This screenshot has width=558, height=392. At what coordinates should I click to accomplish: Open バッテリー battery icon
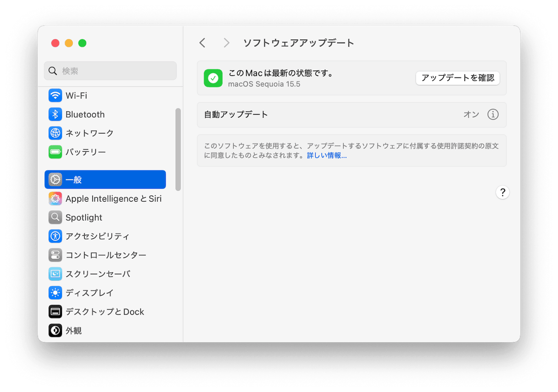pos(56,152)
